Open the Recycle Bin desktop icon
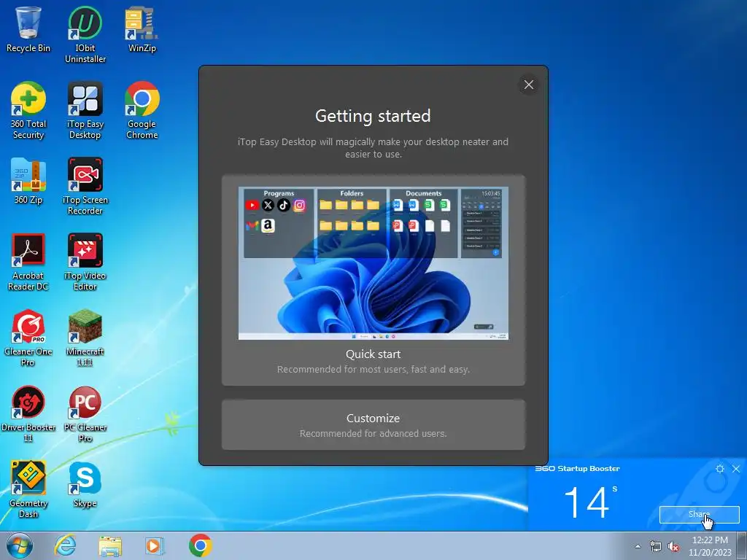 [28, 28]
